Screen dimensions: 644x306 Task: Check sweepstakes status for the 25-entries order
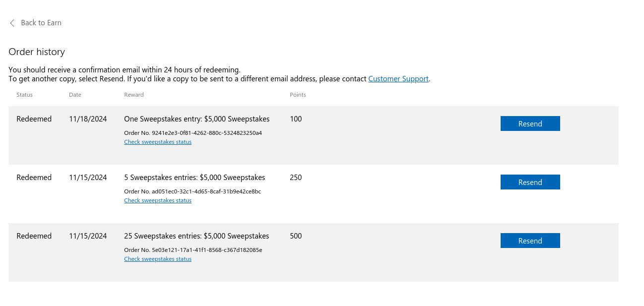(157, 259)
